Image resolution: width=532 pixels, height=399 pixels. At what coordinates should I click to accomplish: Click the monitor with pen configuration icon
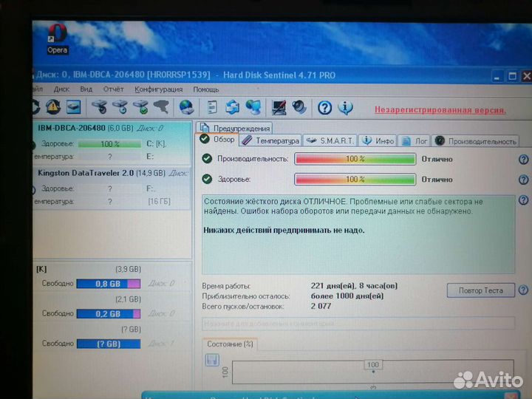279,108
